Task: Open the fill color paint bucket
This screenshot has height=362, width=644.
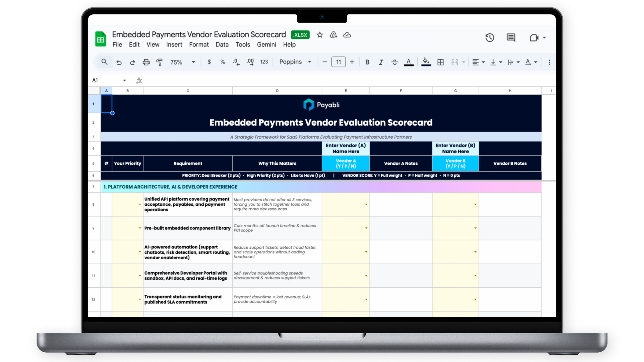Action: point(426,62)
